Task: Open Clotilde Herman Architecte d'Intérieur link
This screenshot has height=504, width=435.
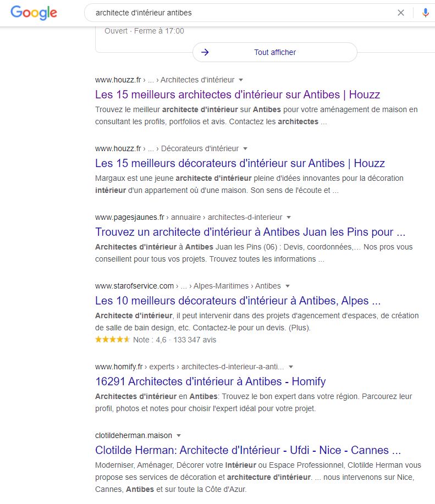Action: point(248,450)
